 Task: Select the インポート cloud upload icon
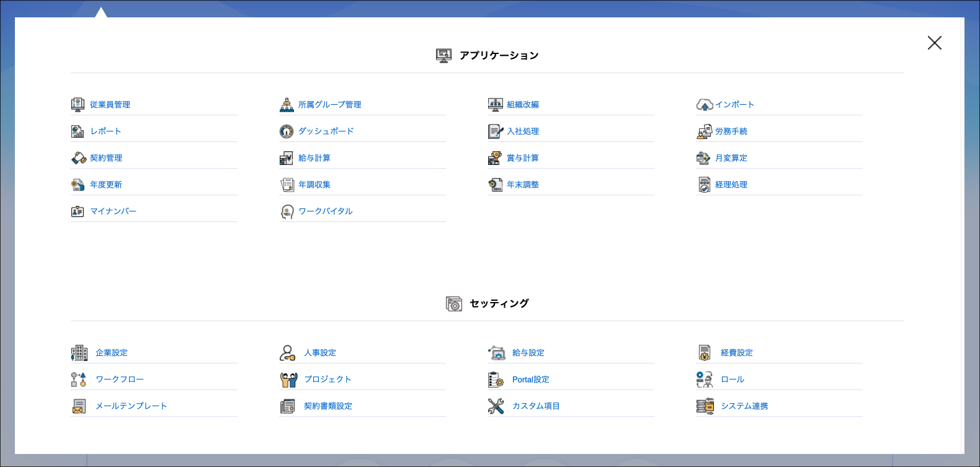click(704, 105)
